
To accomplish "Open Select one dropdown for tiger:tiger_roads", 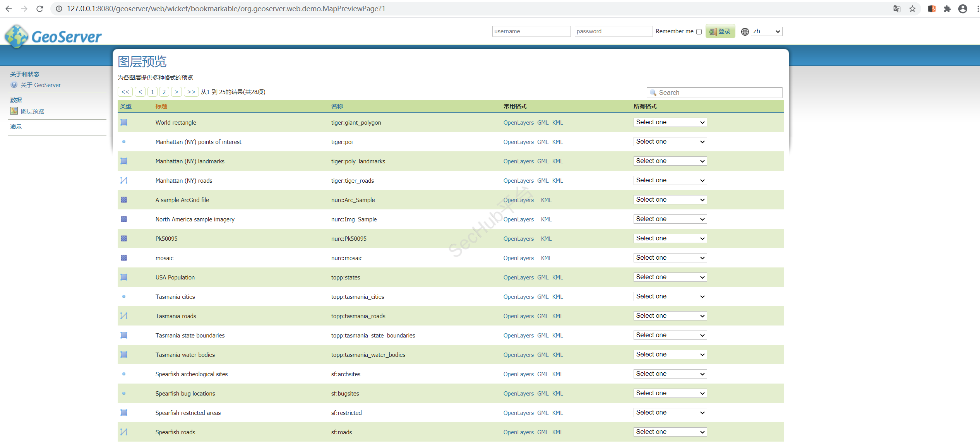I will 670,180.
